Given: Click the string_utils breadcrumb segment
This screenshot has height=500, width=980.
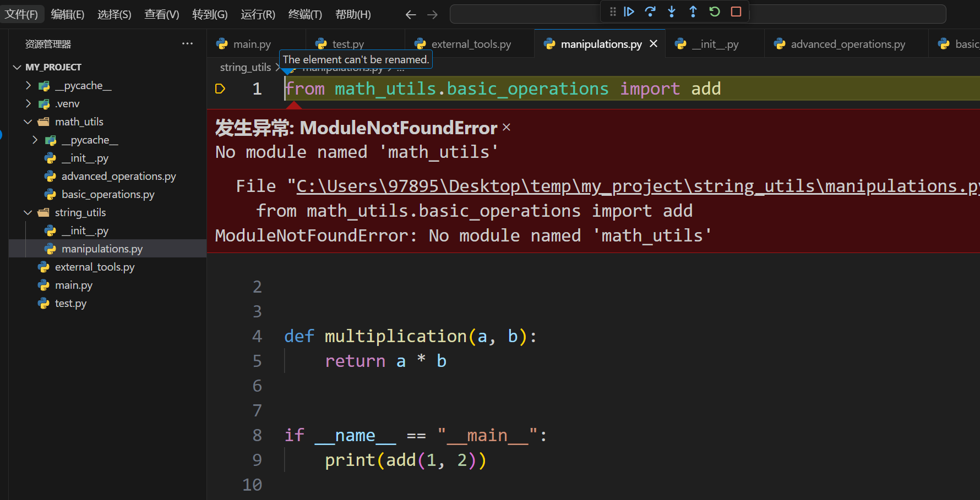Looking at the screenshot, I should [x=246, y=67].
